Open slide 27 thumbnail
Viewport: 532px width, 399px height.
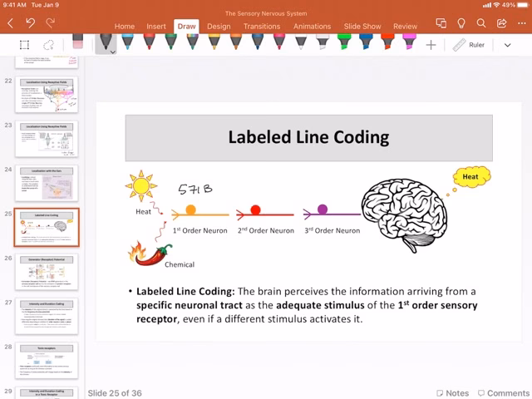click(47, 316)
